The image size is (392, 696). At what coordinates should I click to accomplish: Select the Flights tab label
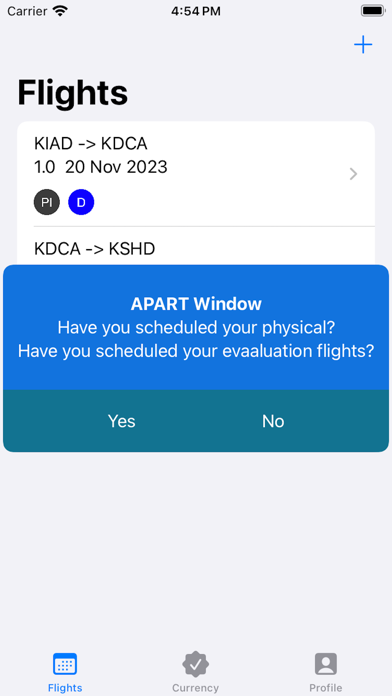tap(65, 688)
